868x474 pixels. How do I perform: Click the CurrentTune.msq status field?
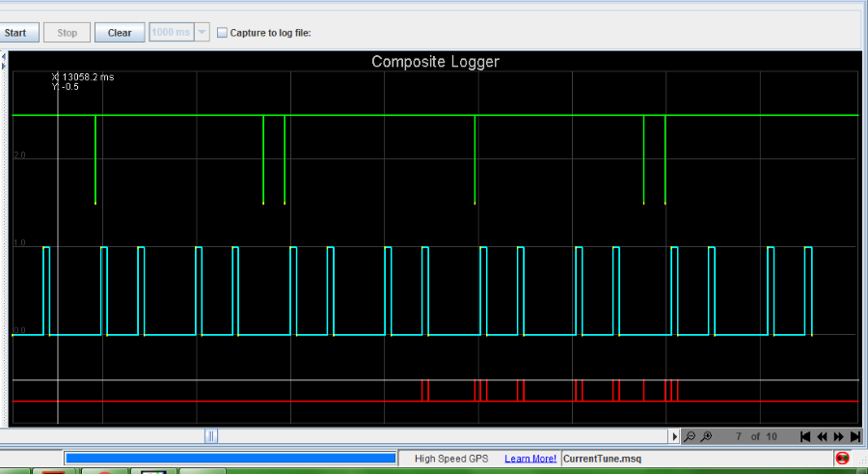coord(697,459)
